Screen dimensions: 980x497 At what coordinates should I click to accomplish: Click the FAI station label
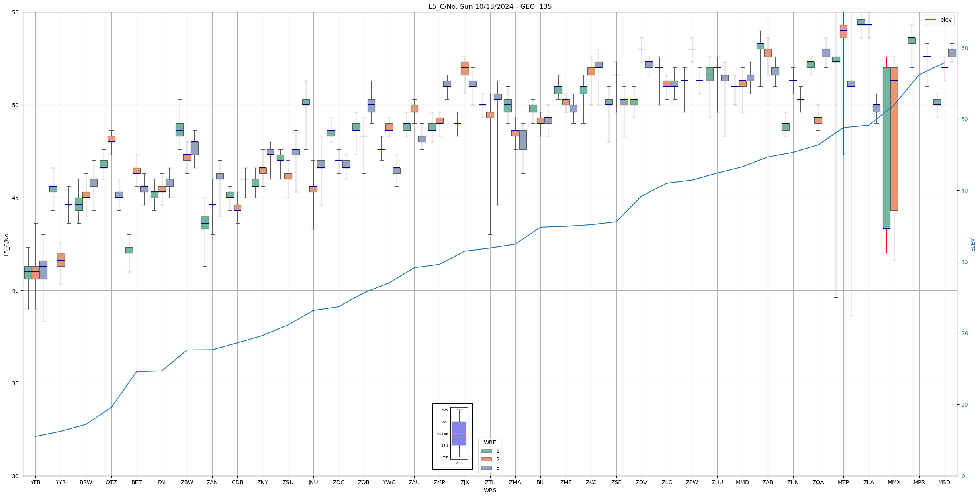(x=162, y=482)
